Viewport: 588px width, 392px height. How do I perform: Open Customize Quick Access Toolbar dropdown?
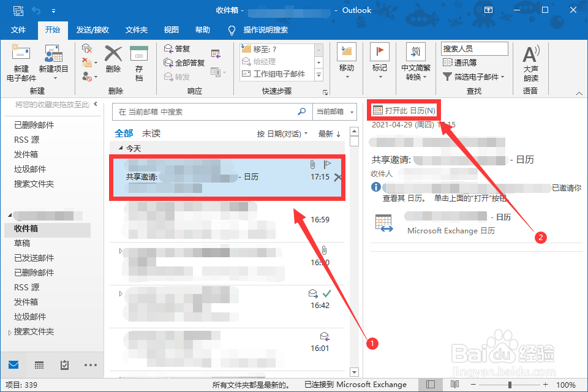click(x=54, y=11)
